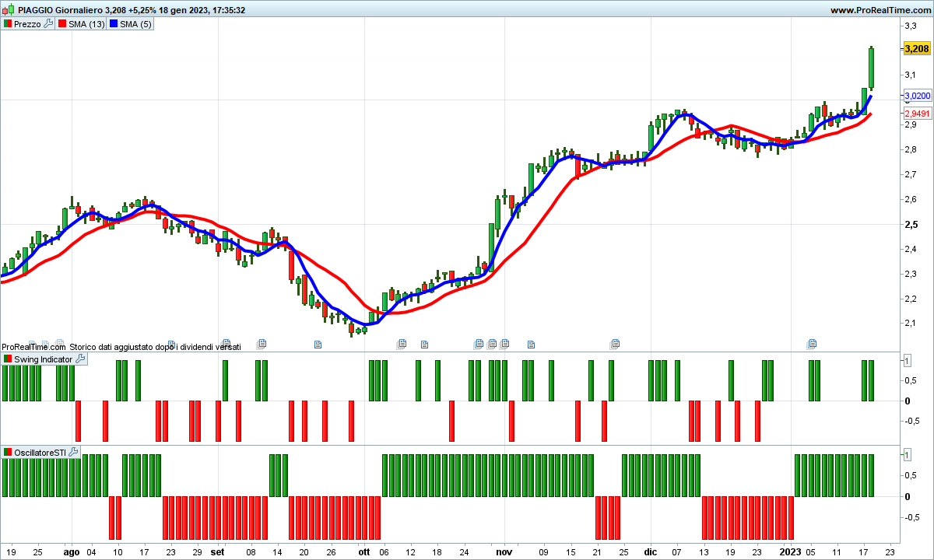This screenshot has width=934, height=560.
Task: Select the Swing Indicator panel label
Action: click(x=44, y=359)
